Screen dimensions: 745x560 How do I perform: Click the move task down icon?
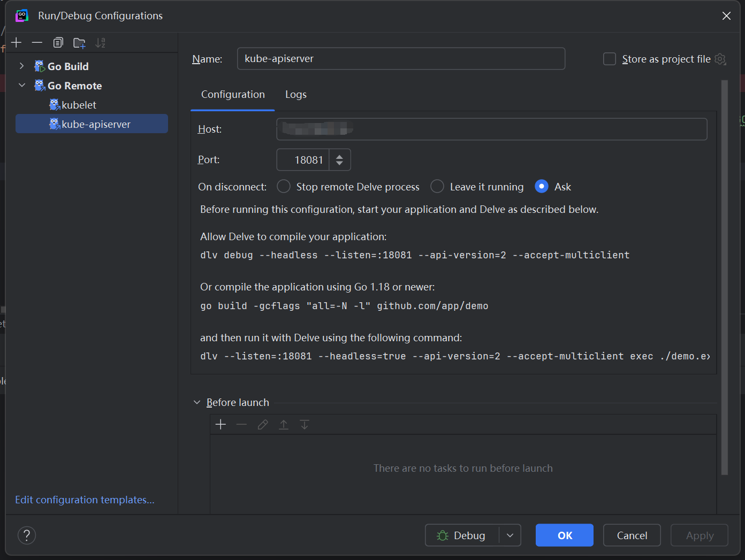coord(305,425)
